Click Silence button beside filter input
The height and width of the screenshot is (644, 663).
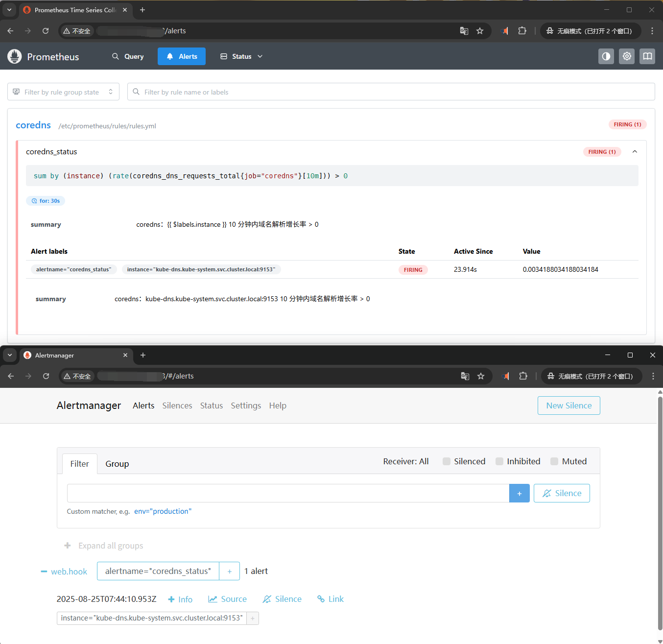click(x=562, y=493)
